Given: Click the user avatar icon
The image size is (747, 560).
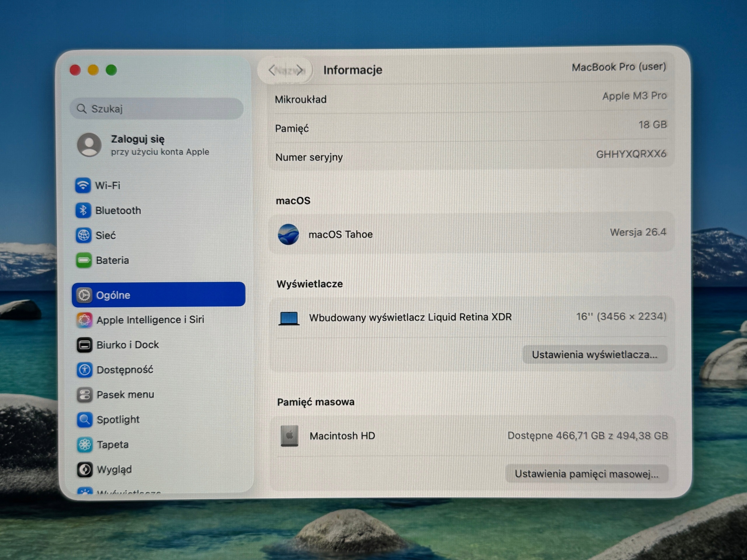Looking at the screenshot, I should point(89,145).
